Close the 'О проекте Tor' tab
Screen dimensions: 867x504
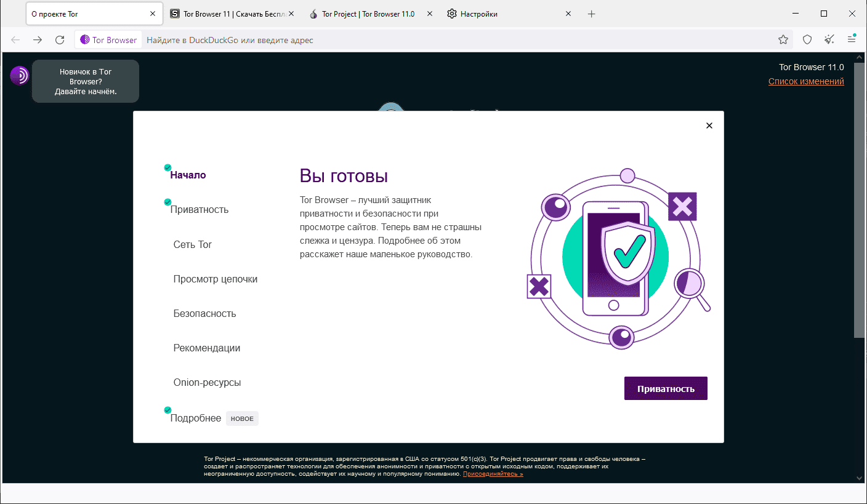coord(153,14)
